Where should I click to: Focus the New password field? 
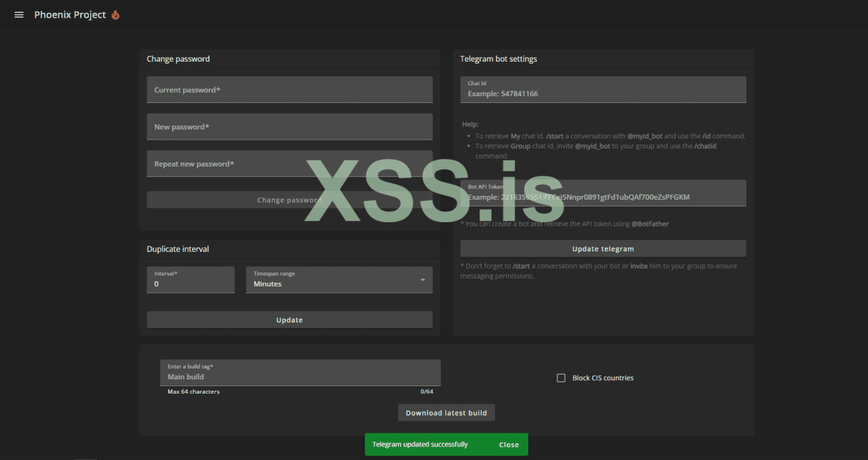(x=290, y=127)
